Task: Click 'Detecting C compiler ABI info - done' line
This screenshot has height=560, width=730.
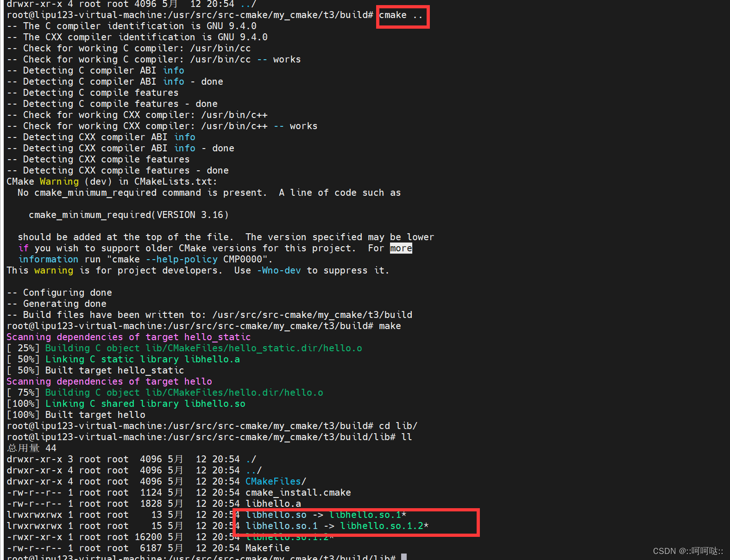Action: pyautogui.click(x=115, y=81)
